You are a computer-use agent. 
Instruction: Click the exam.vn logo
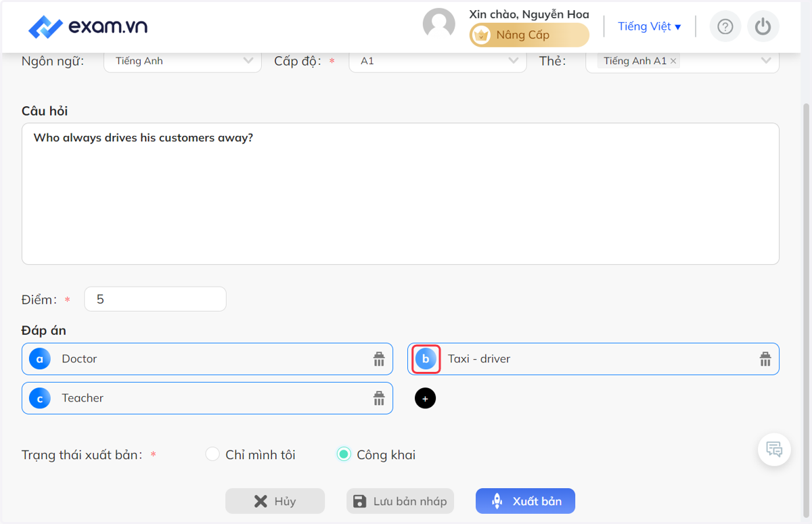pyautogui.click(x=88, y=26)
